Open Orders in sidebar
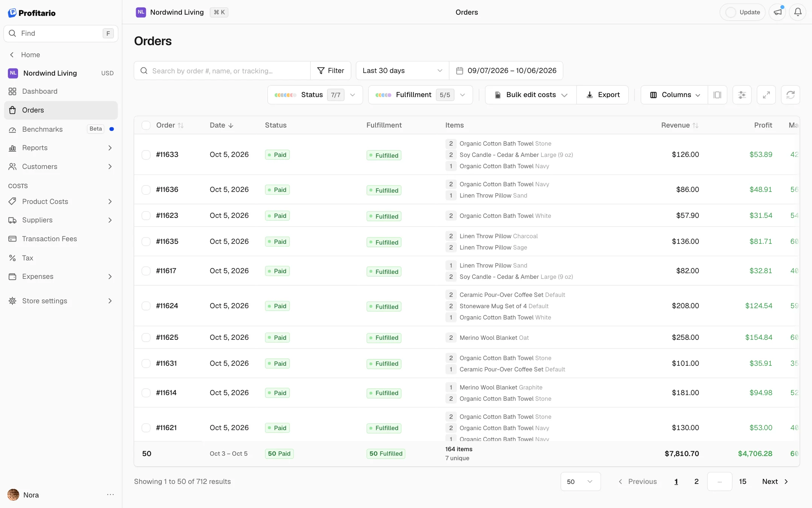This screenshot has width=812, height=508. click(x=61, y=110)
